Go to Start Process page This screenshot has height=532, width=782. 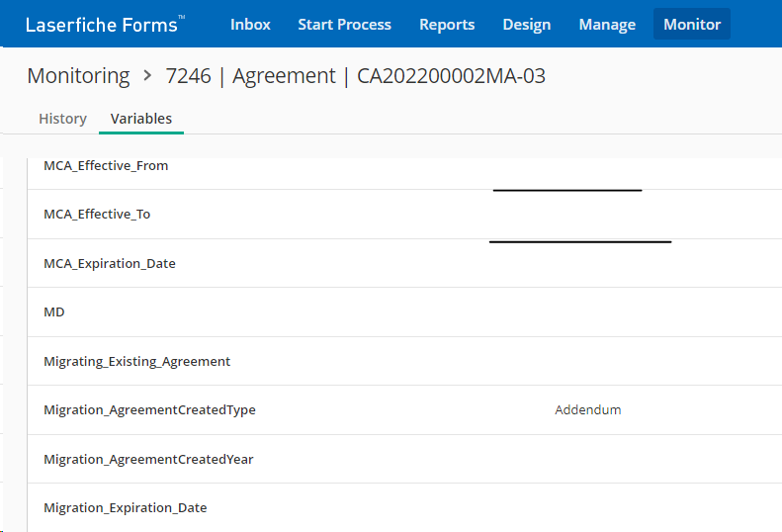pos(345,24)
